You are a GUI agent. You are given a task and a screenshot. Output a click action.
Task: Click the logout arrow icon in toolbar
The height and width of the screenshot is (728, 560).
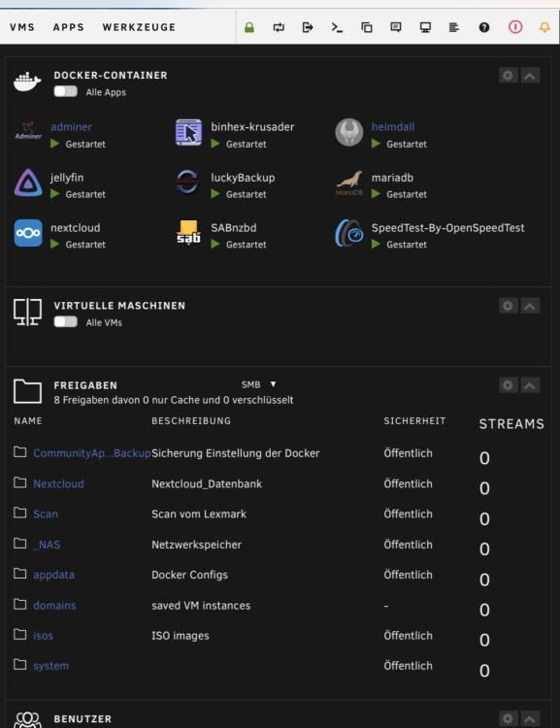click(308, 27)
